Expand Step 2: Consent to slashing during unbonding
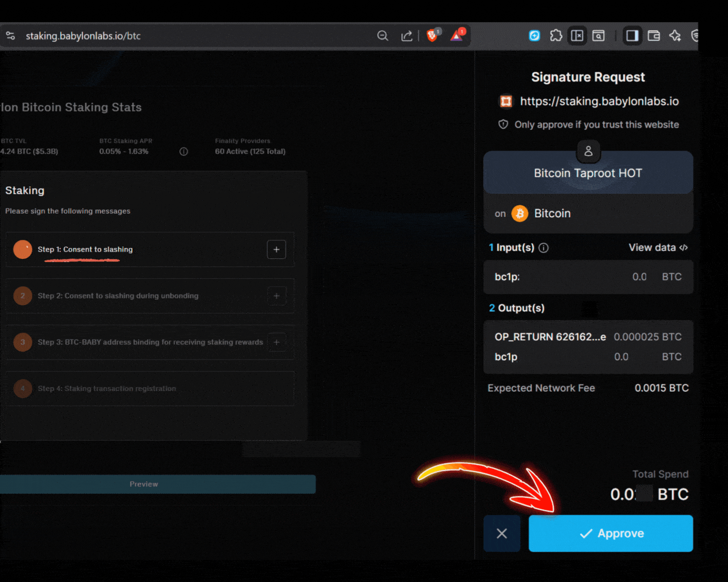728x582 pixels. (276, 296)
